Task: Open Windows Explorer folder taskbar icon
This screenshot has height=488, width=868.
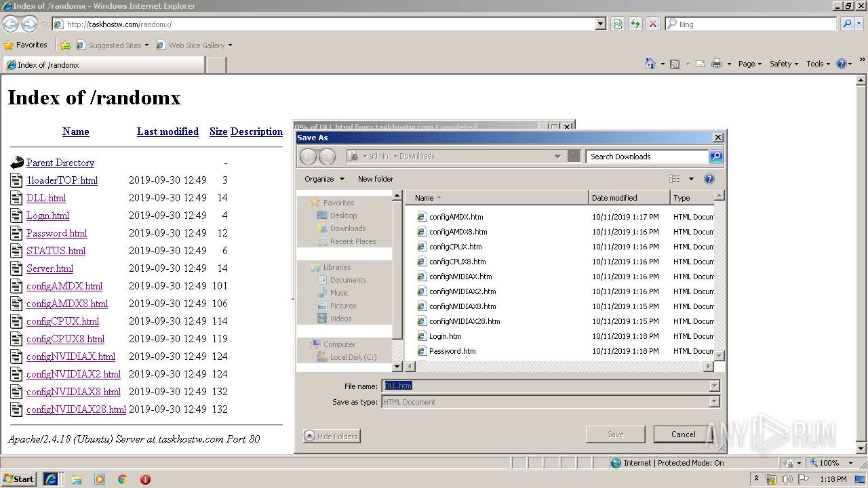Action: point(77,479)
